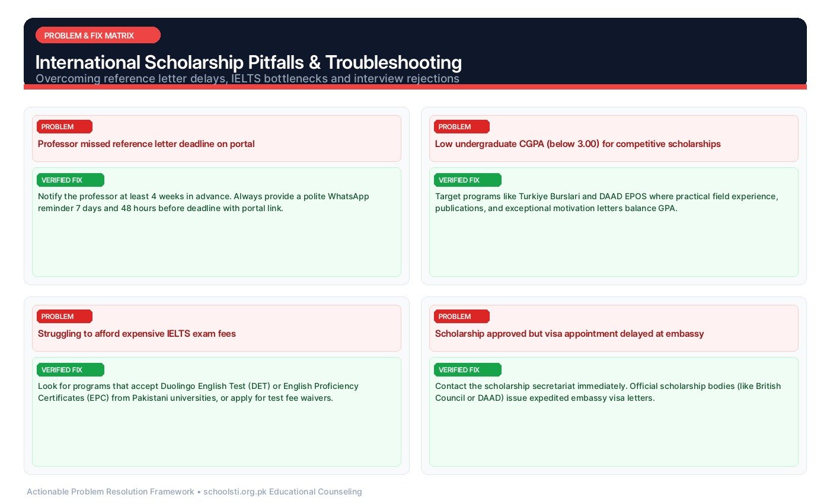The image size is (830, 504).
Task: Select the International Scholarship Pitfalls & Troubleshooting heading
Action: (248, 62)
